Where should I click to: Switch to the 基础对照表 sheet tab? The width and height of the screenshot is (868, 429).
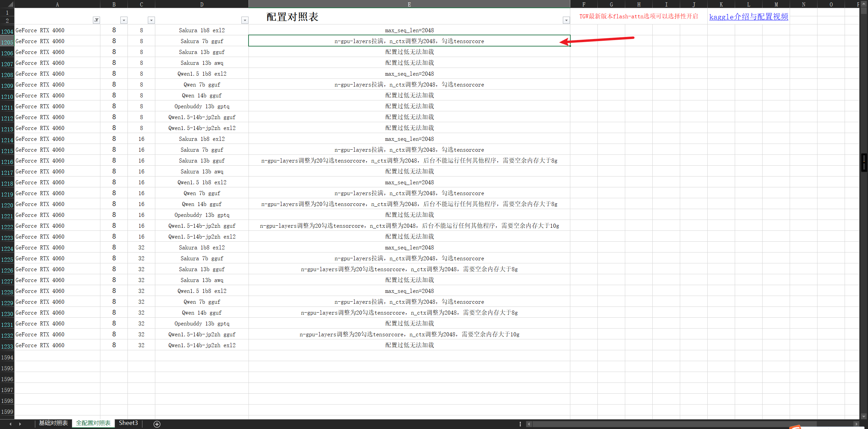click(x=53, y=423)
